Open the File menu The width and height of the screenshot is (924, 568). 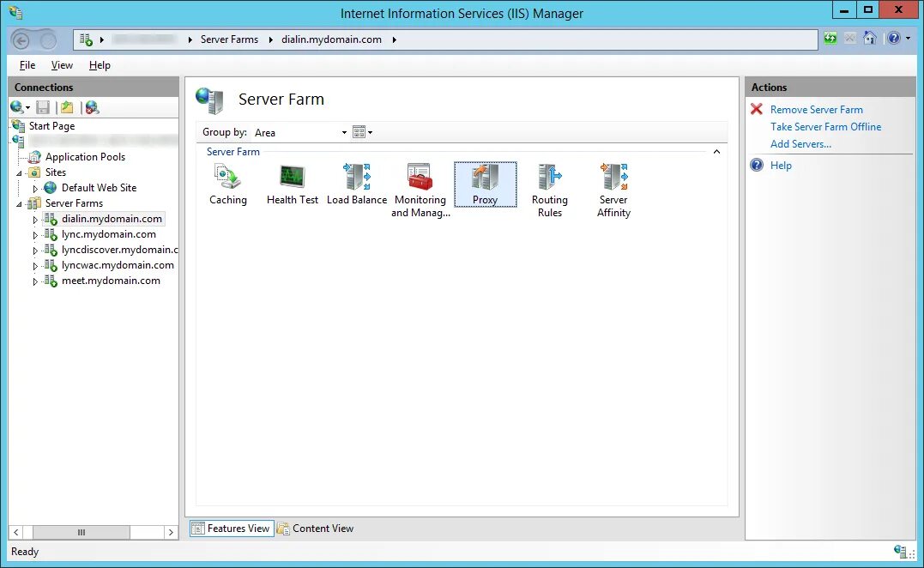pyautogui.click(x=27, y=65)
